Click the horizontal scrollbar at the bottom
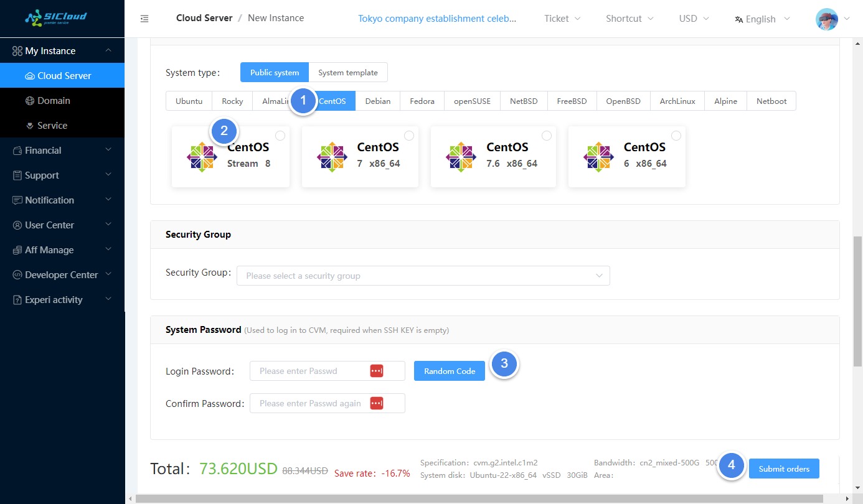 [479, 498]
